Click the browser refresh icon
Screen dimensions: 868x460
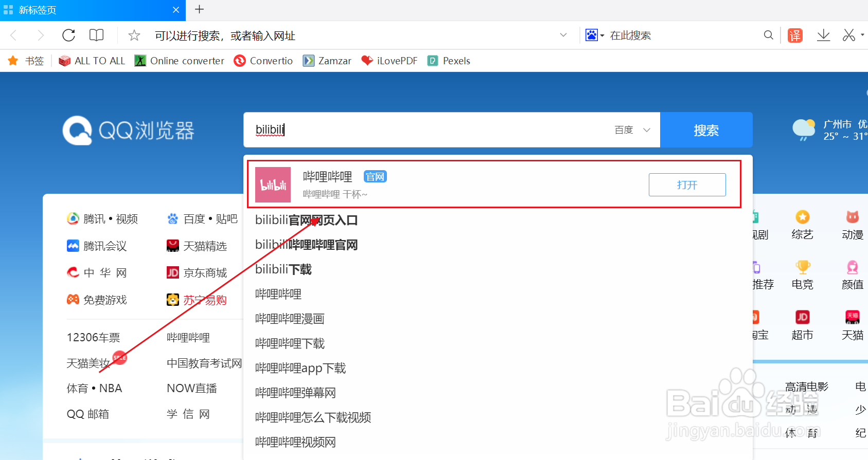[x=68, y=35]
